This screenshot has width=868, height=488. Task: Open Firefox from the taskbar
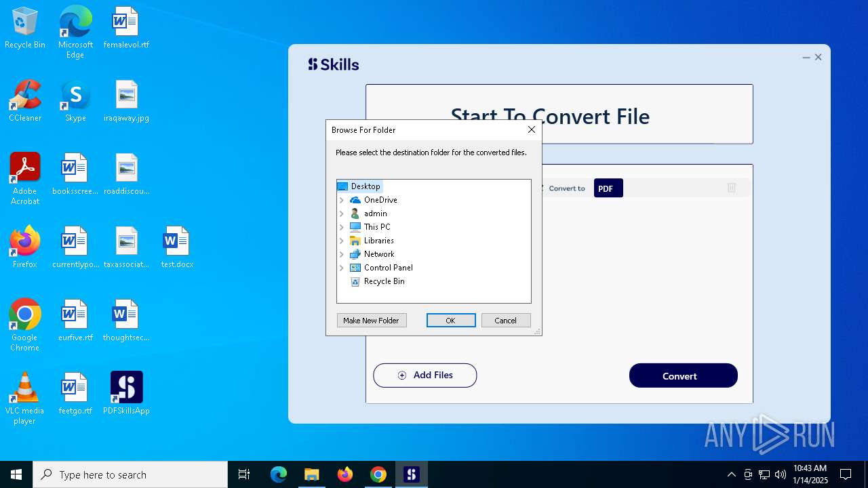point(345,474)
